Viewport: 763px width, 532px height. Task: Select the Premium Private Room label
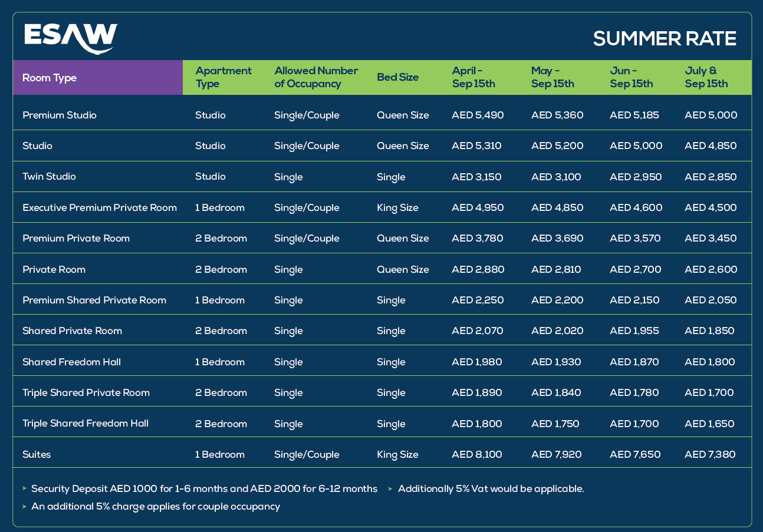pos(76,238)
